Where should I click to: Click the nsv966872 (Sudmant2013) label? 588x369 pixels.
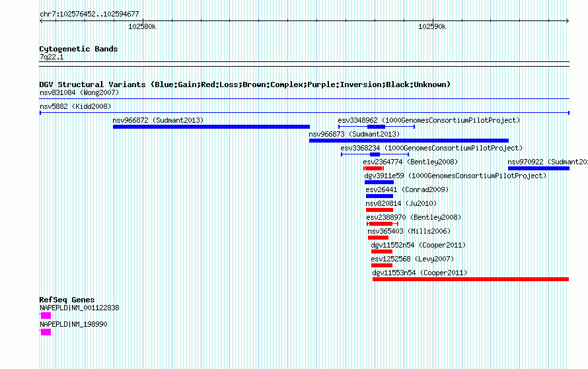tap(158, 120)
